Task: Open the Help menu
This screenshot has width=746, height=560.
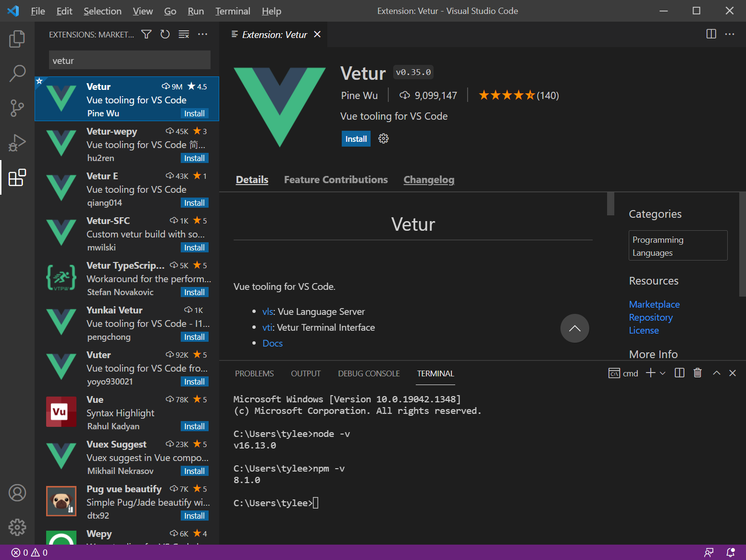Action: coord(272,11)
